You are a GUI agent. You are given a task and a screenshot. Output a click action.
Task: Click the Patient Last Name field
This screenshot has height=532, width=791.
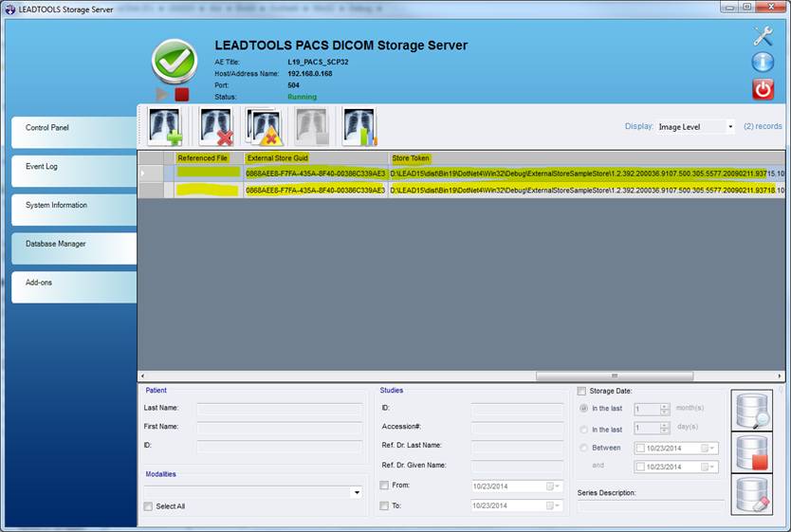tap(280, 408)
